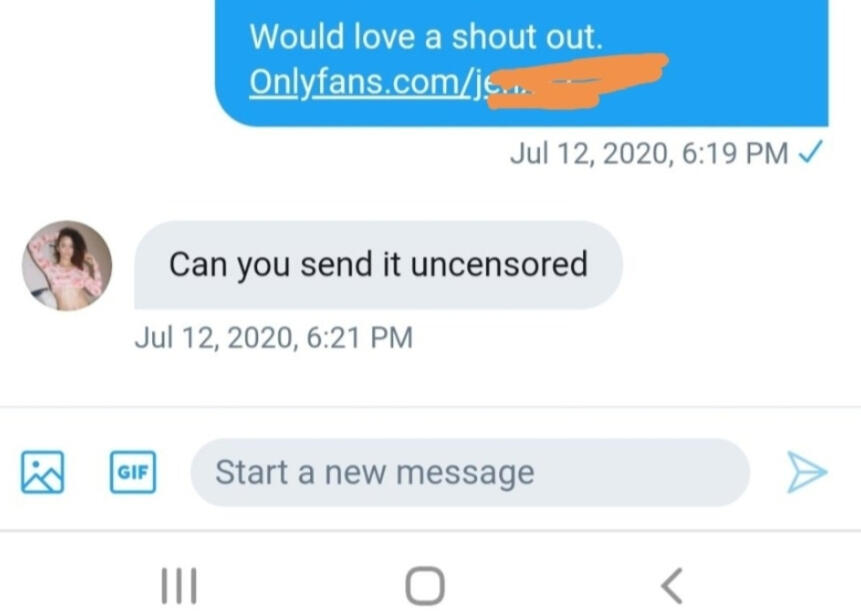The width and height of the screenshot is (861, 615).
Task: Tap the image attachment icon
Action: pos(42,472)
